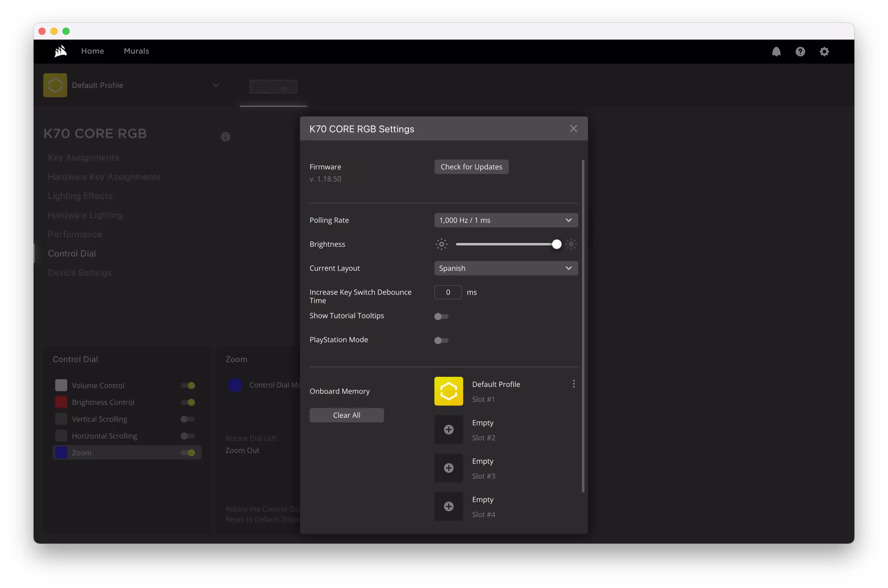The width and height of the screenshot is (888, 588).
Task: Click the K70 CORE RGB info icon
Action: click(x=225, y=136)
